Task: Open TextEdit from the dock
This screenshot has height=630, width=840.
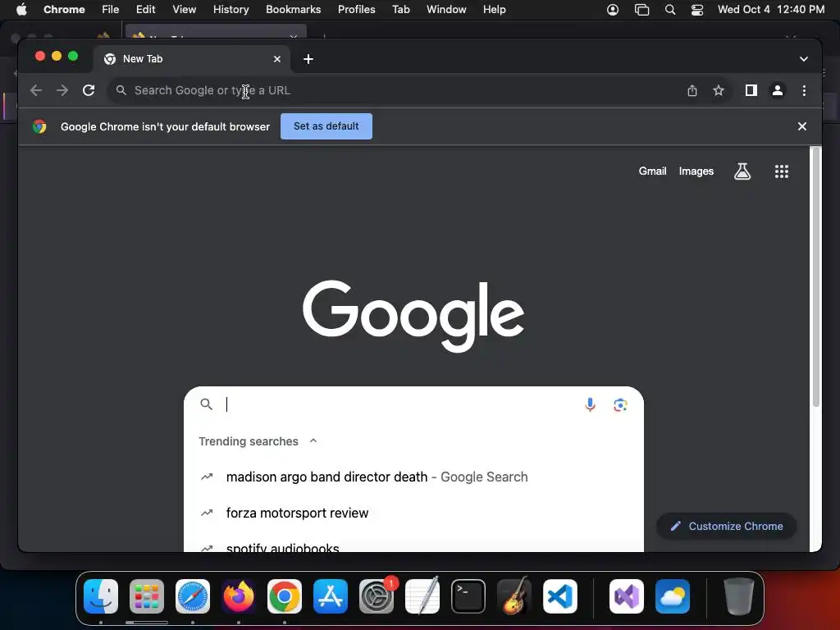Action: coord(422,596)
